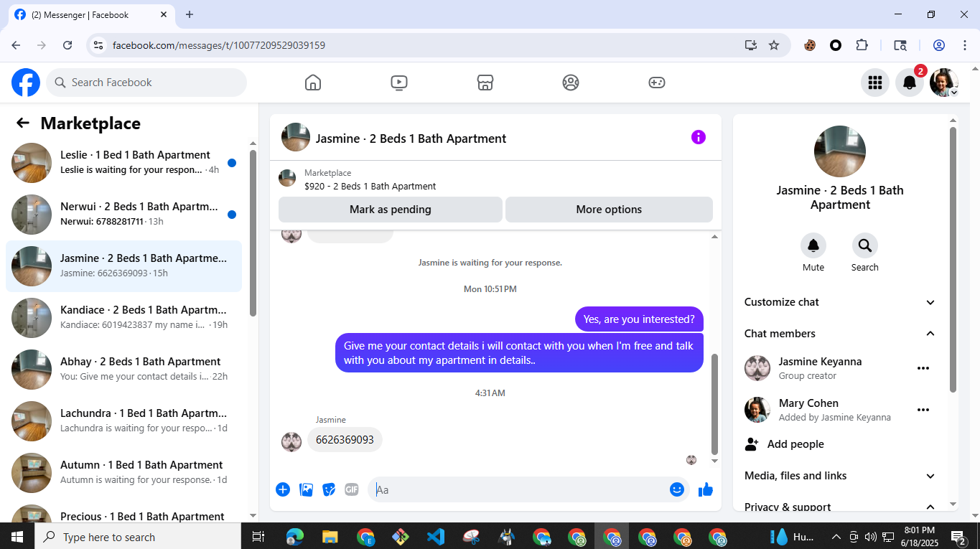Open Visual Studio Code from taskbar
This screenshot has width=980, height=549.
click(x=436, y=537)
